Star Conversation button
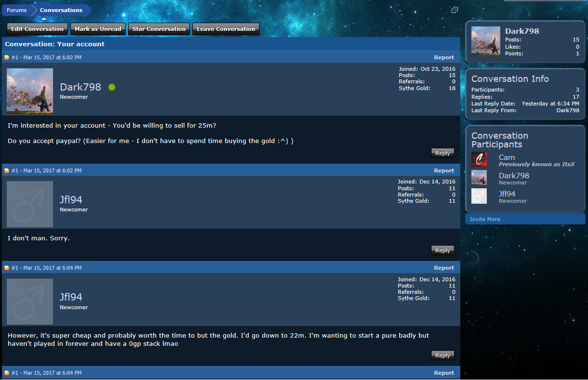 pyautogui.click(x=159, y=29)
